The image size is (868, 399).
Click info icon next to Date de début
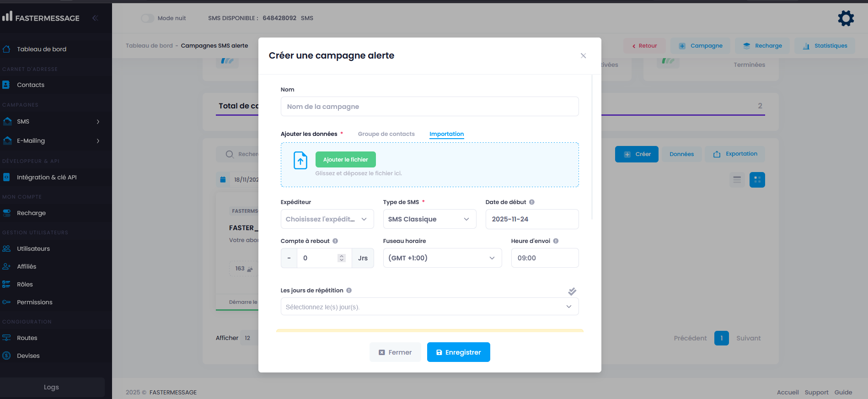click(x=532, y=202)
